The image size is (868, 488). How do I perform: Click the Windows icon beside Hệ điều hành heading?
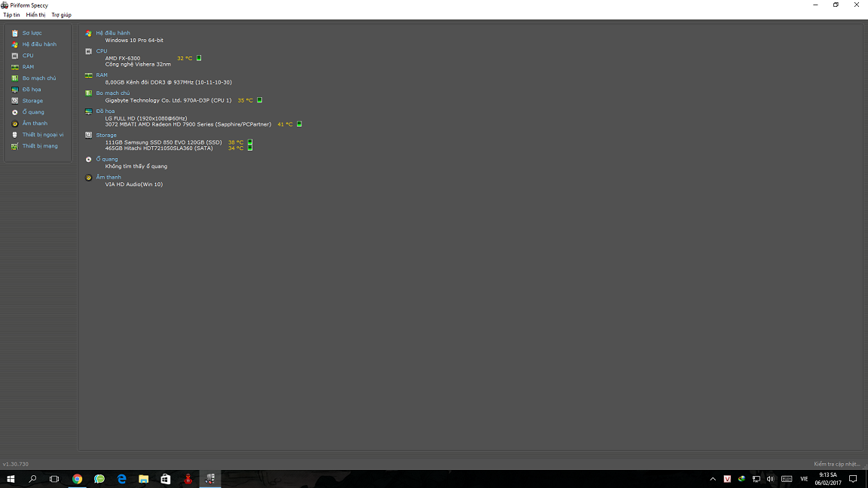coord(89,33)
